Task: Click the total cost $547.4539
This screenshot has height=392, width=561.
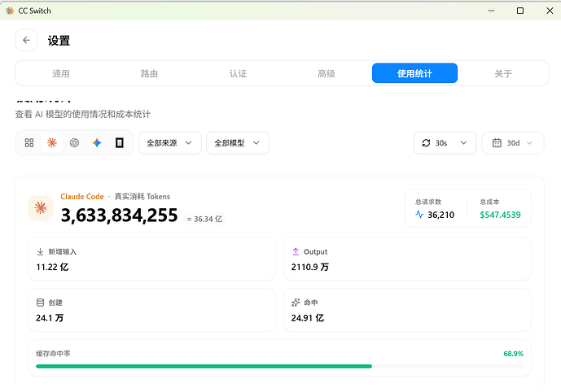Action: [500, 215]
